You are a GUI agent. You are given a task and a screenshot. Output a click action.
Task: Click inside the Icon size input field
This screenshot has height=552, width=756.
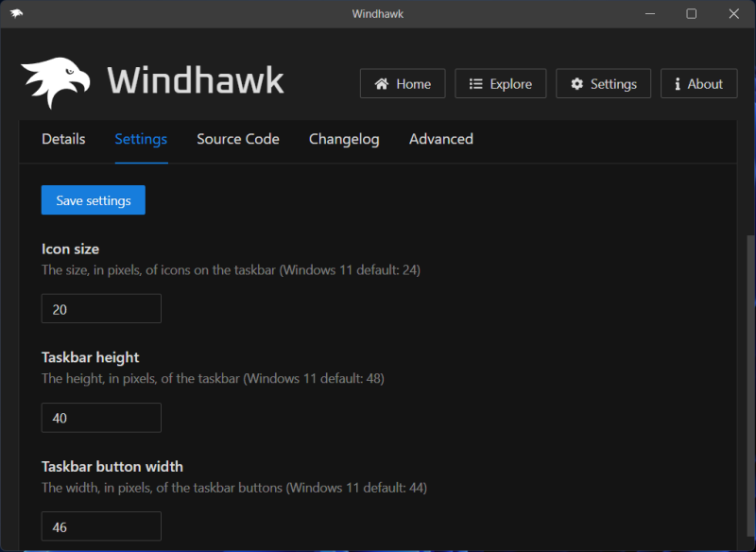pos(100,308)
